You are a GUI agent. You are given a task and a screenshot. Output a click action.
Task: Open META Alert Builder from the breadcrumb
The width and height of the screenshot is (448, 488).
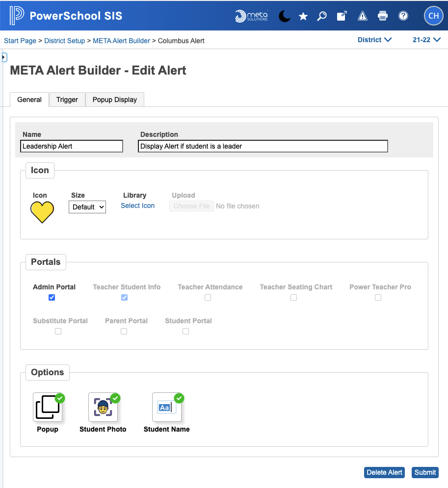[x=121, y=41]
